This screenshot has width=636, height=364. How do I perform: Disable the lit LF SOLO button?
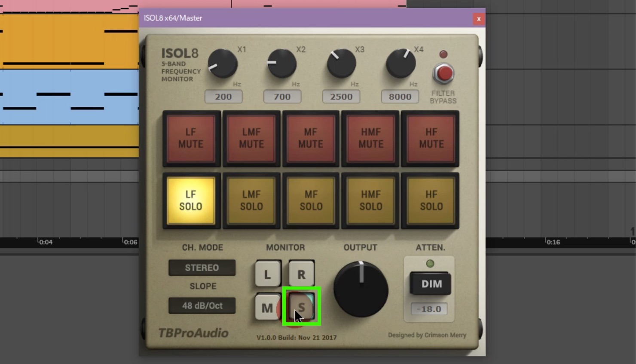[x=191, y=200]
